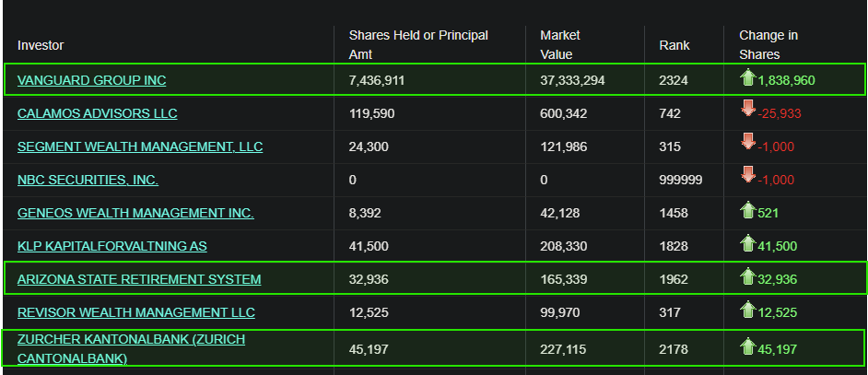Select rank value 317

(x=670, y=313)
